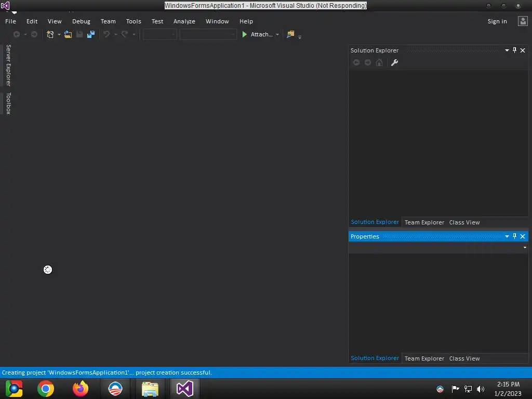Expand the Redo history dropdown arrow
Viewport: 532px width, 399px height.
pyautogui.click(x=134, y=35)
